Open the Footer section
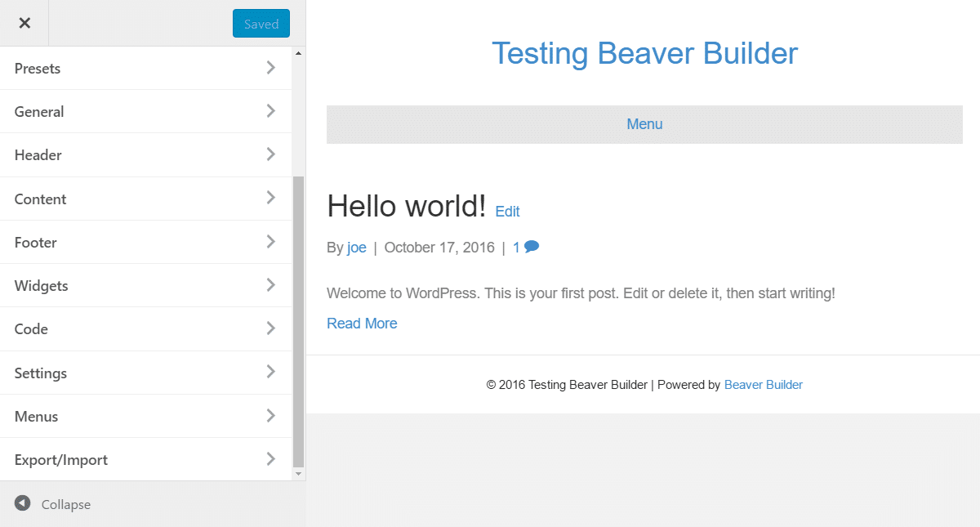This screenshot has width=980, height=527. (145, 242)
